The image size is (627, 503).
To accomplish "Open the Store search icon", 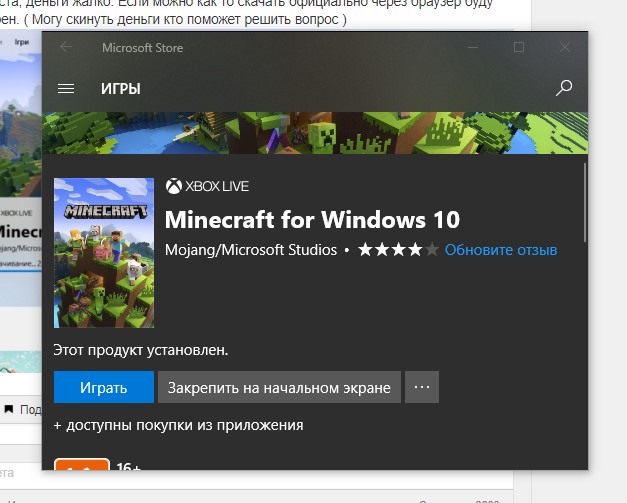I will pyautogui.click(x=564, y=88).
